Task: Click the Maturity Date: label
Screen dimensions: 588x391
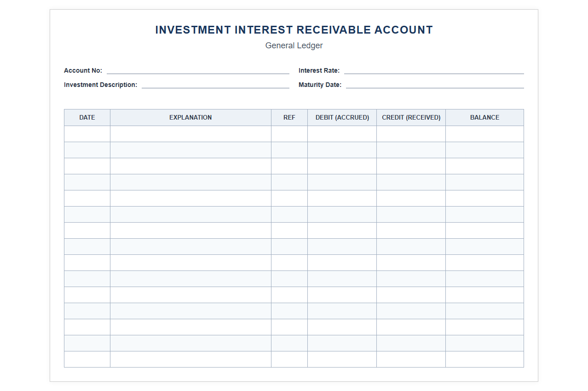Action: (x=320, y=85)
